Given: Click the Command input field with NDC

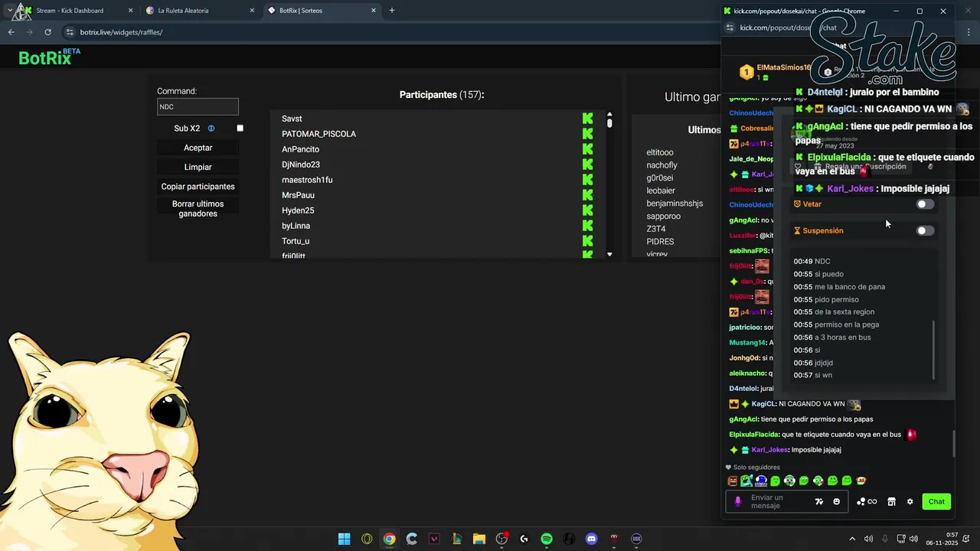Looking at the screenshot, I should pyautogui.click(x=198, y=107).
